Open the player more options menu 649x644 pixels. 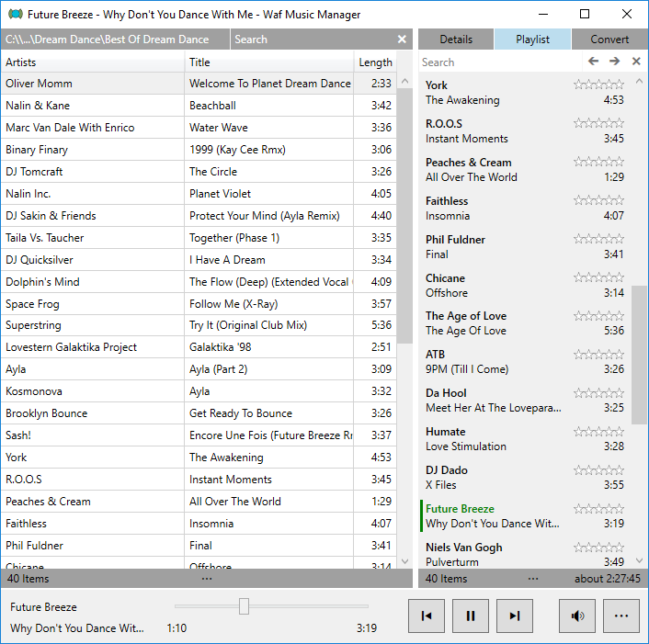point(621,616)
